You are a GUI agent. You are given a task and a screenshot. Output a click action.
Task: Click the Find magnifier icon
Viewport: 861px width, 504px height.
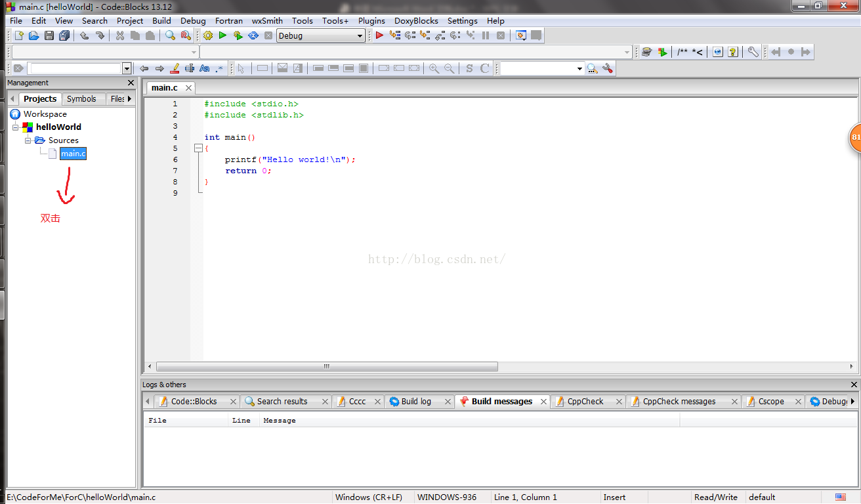point(170,35)
